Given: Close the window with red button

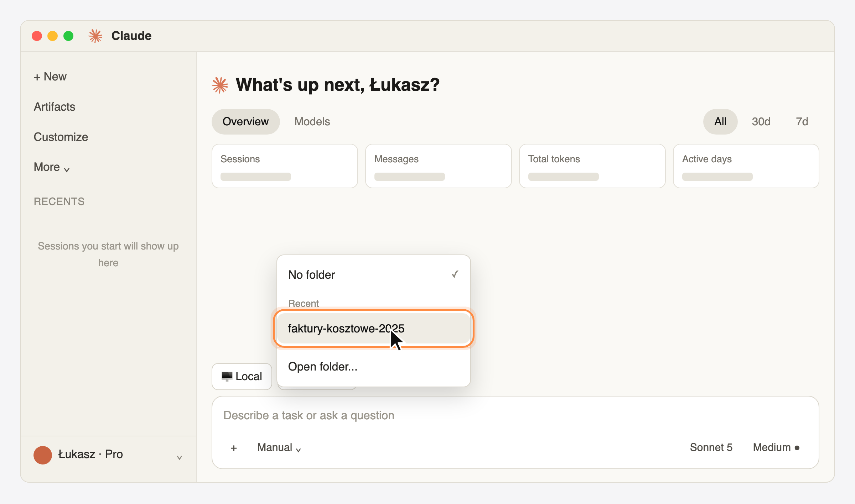Looking at the screenshot, I should pyautogui.click(x=37, y=36).
